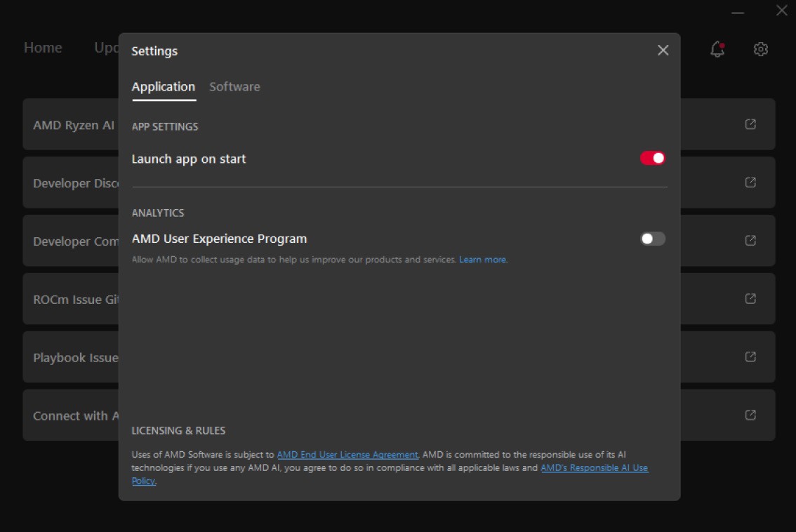796x532 pixels.
Task: Click the LICENSING & RULES heading
Action: pos(178,430)
